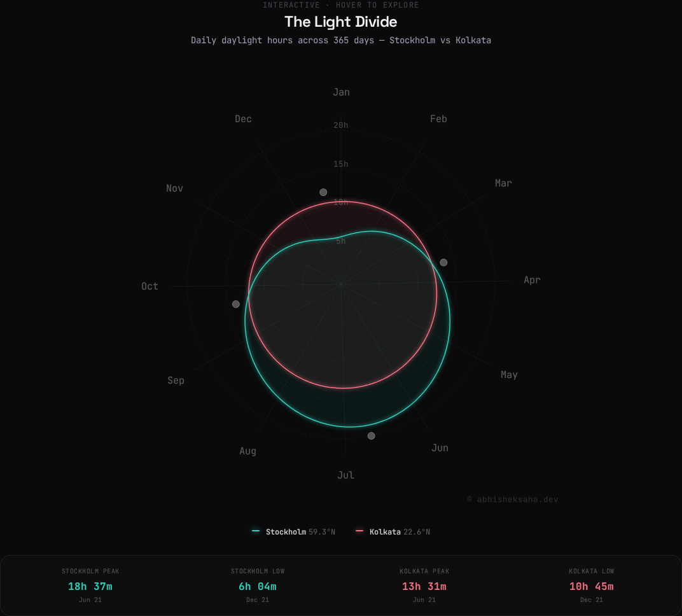Viewport: 682px width, 616px height.
Task: Click the Kolkata Low 10h 45m value
Action: [x=592, y=587]
